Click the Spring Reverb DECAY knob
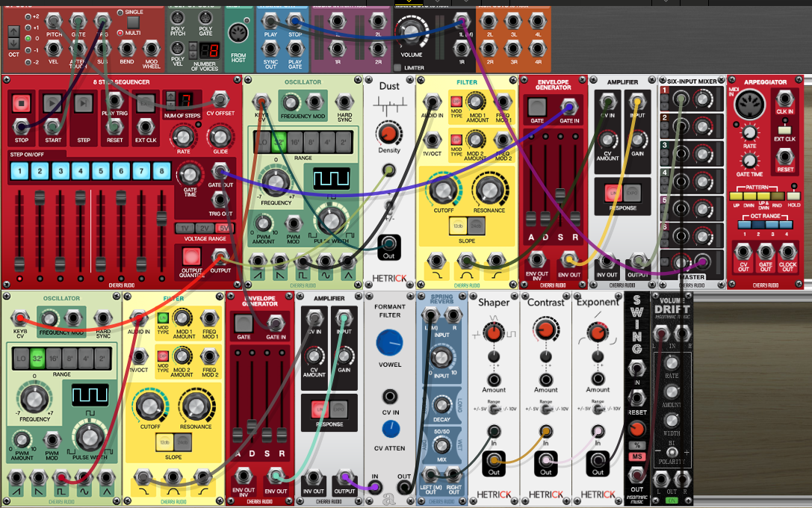The width and height of the screenshot is (812, 508). (x=441, y=405)
